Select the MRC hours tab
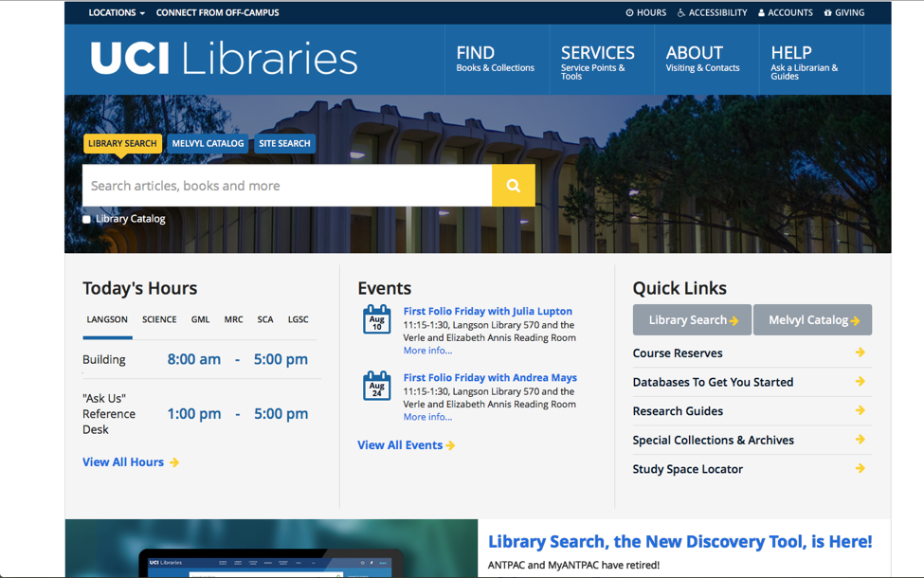924x578 pixels. 233,319
